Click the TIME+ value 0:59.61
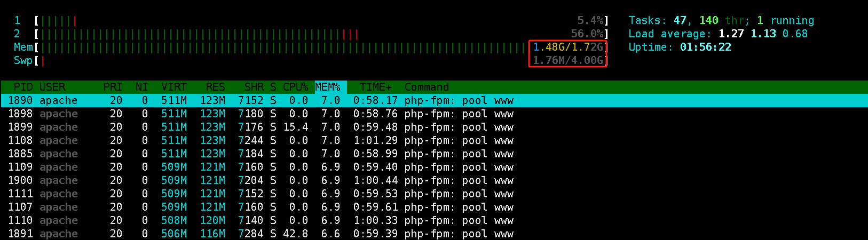The width and height of the screenshot is (868, 240). click(376, 207)
